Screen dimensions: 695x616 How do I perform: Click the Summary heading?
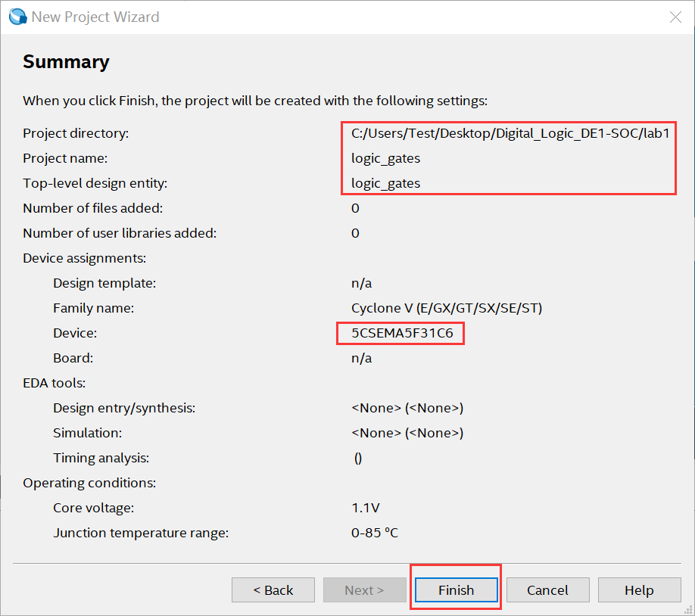66,61
